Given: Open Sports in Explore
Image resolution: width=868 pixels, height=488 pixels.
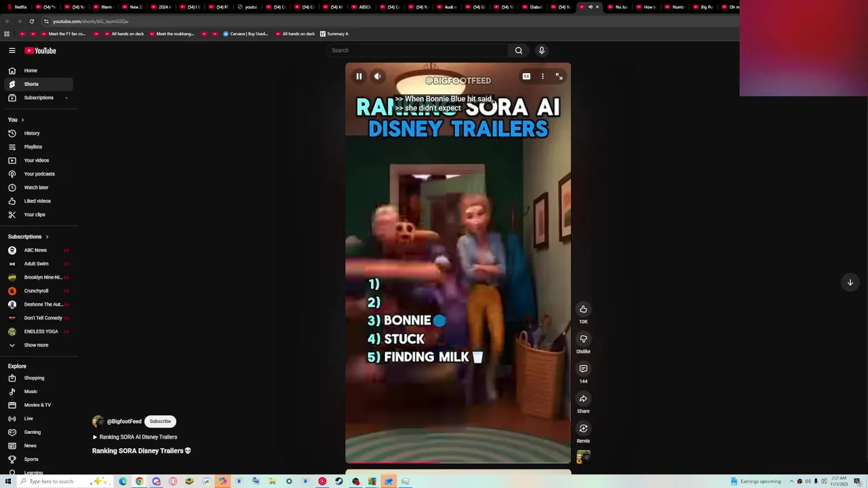Looking at the screenshot, I should tap(39, 460).
